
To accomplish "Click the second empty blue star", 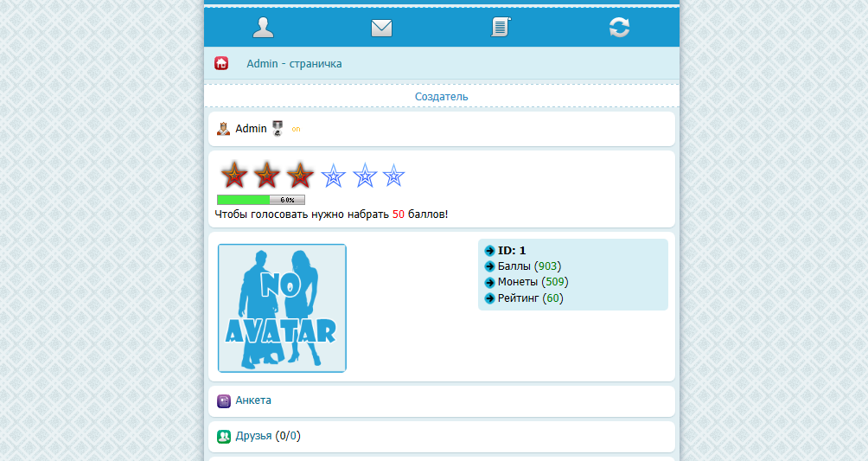I will [x=365, y=176].
